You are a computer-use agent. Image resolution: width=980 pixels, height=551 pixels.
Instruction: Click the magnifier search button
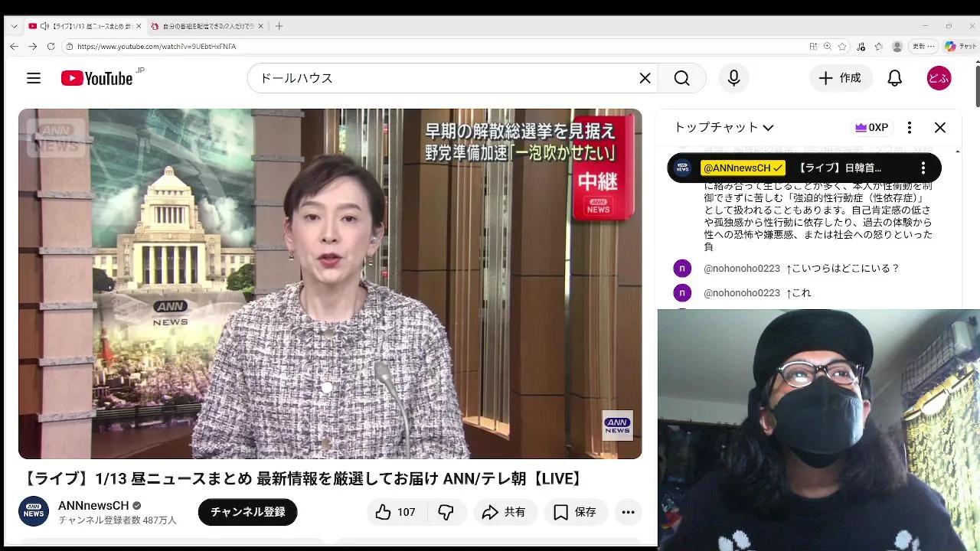(681, 78)
